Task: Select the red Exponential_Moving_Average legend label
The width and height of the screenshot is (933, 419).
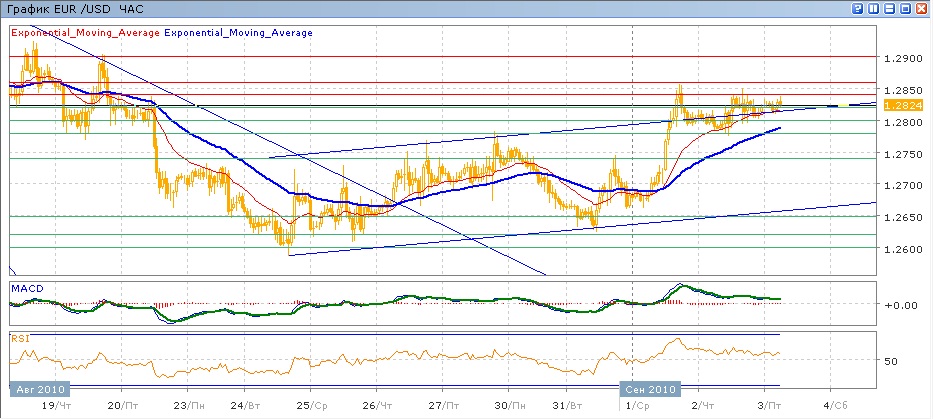Action: (x=84, y=33)
